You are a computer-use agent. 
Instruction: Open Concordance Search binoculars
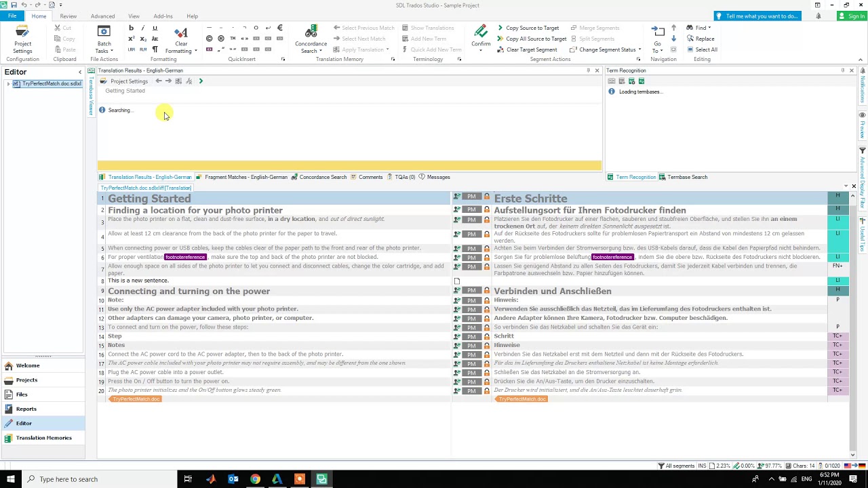(311, 32)
